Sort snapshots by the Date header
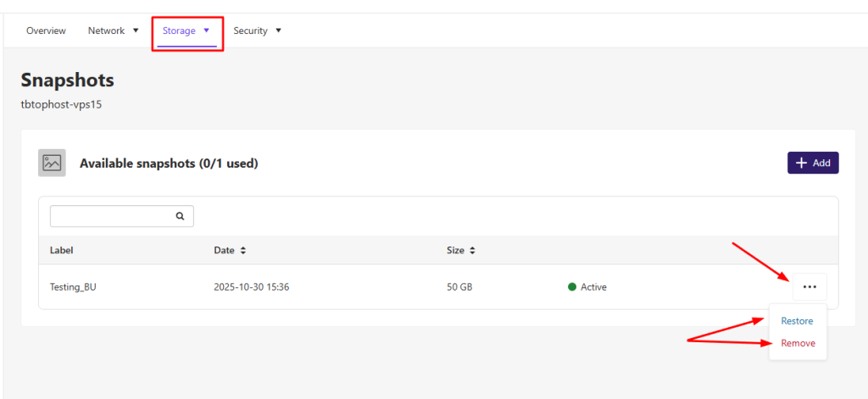Image resolution: width=868 pixels, height=399 pixels. (224, 251)
